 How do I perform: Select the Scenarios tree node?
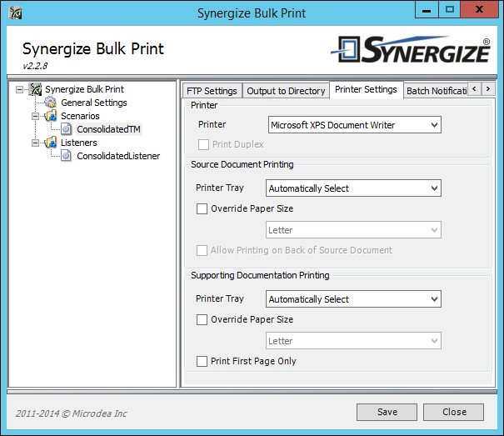click(x=80, y=116)
